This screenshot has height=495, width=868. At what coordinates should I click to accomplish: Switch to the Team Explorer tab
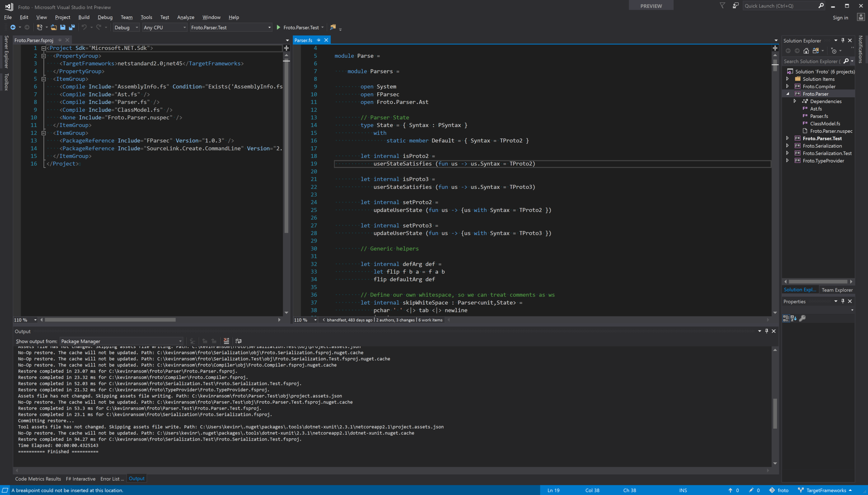click(x=837, y=290)
